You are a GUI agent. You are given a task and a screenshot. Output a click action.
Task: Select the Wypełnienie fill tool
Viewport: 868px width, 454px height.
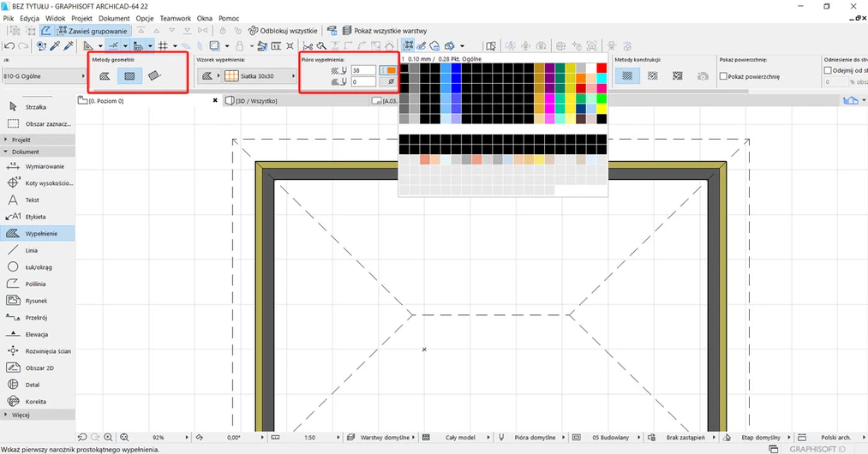tap(38, 234)
